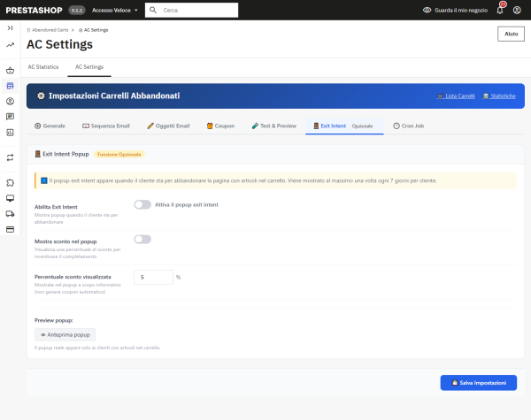531x420 pixels.
Task: Open the design monitor icon in sidebar
Action: 10,198
